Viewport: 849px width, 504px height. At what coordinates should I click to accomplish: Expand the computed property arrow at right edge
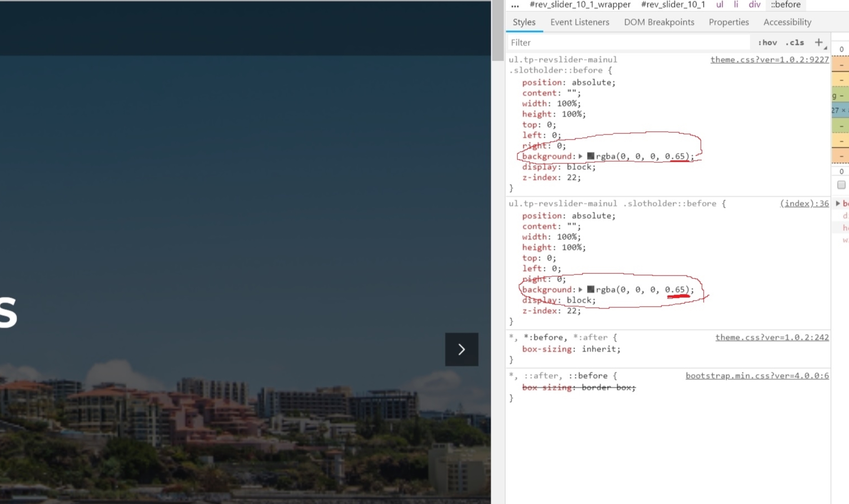pos(838,203)
